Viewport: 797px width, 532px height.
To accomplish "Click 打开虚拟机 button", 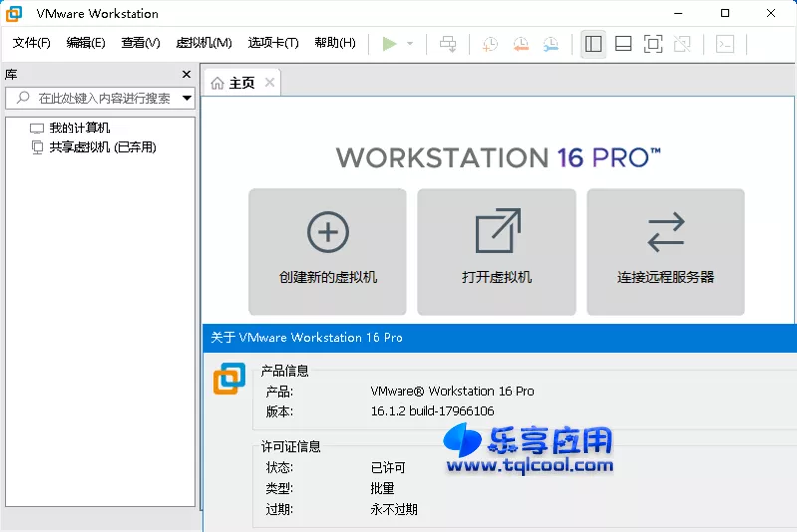I will coord(496,252).
